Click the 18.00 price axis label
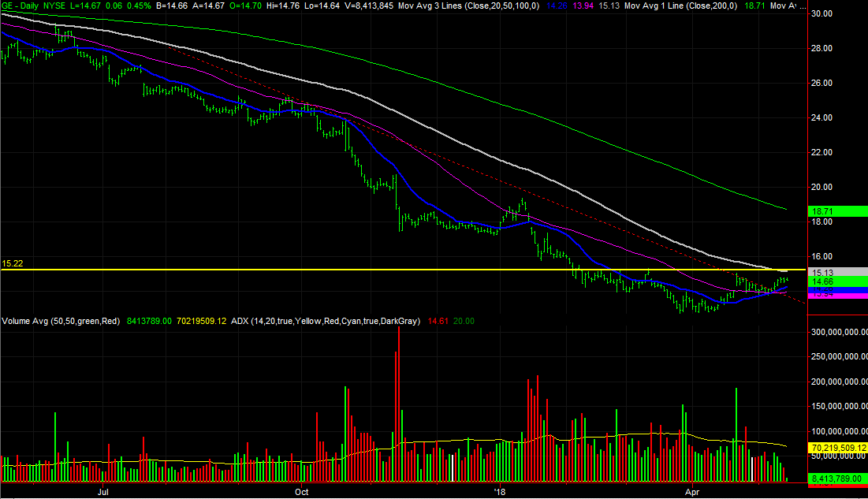The width and height of the screenshot is (868, 499). (x=821, y=222)
